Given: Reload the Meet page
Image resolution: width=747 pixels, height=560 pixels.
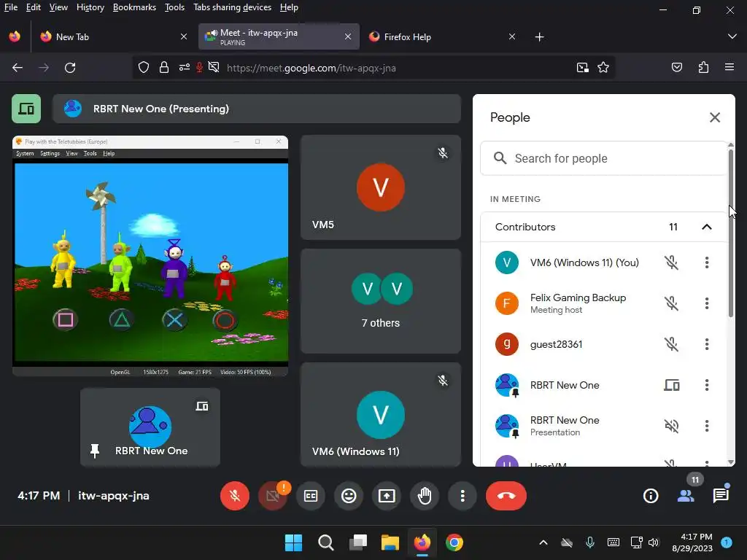Looking at the screenshot, I should 70,68.
